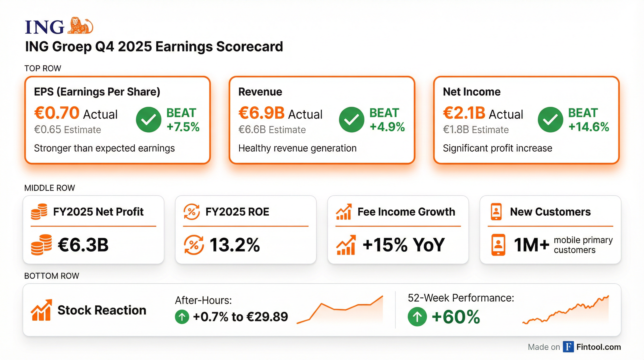644x360 pixels.
Task: Click the blue Fintool F logo
Action: point(568,347)
